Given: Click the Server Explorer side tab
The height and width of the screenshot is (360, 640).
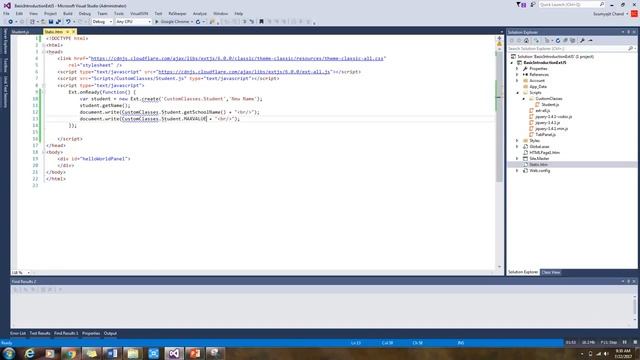Looking at the screenshot, I should click(5, 41).
